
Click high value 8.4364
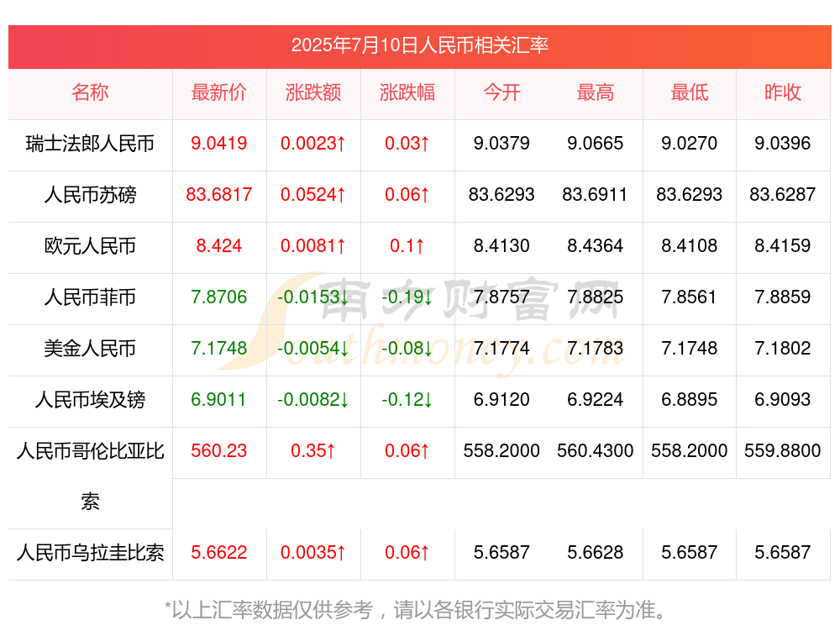click(596, 246)
